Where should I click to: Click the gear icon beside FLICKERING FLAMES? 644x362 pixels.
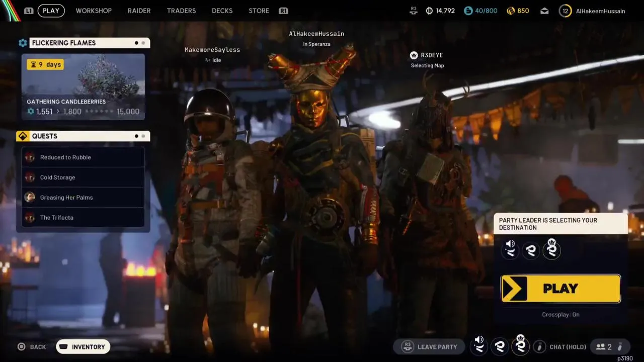(23, 43)
